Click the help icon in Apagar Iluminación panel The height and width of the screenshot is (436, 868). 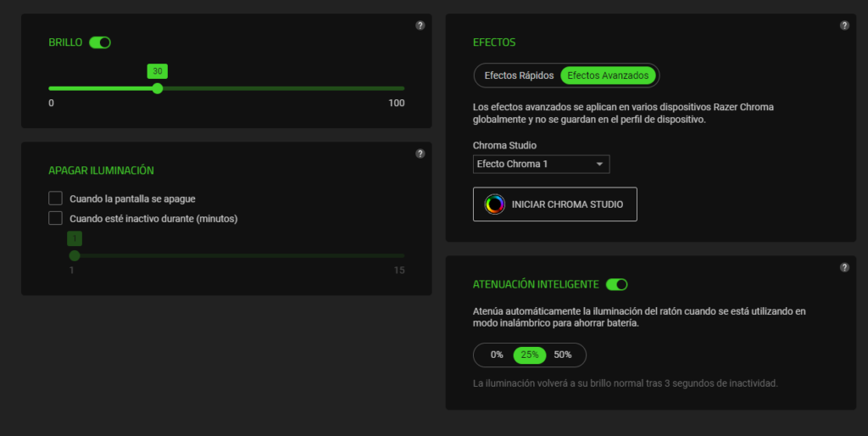(420, 154)
